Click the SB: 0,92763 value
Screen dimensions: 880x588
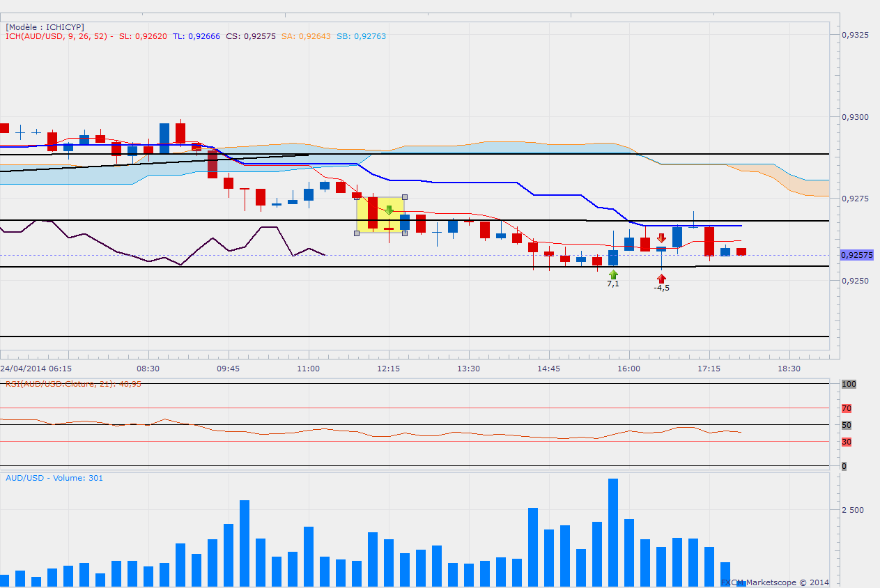[x=361, y=36]
